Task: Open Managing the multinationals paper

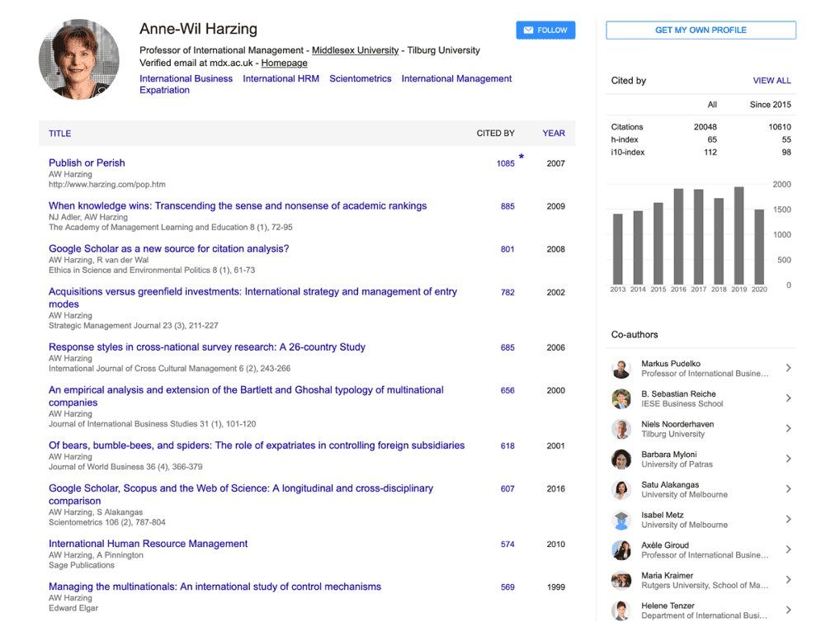Action: tap(215, 587)
